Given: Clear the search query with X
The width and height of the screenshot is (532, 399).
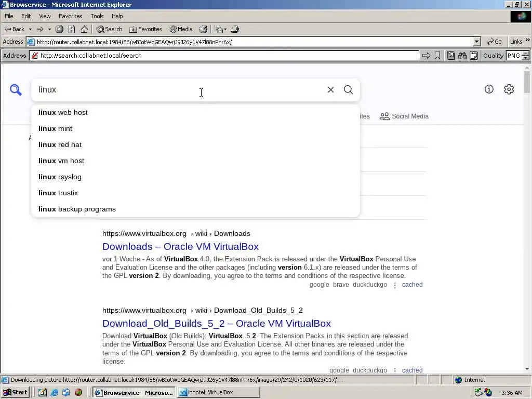Looking at the screenshot, I should coord(330,89).
